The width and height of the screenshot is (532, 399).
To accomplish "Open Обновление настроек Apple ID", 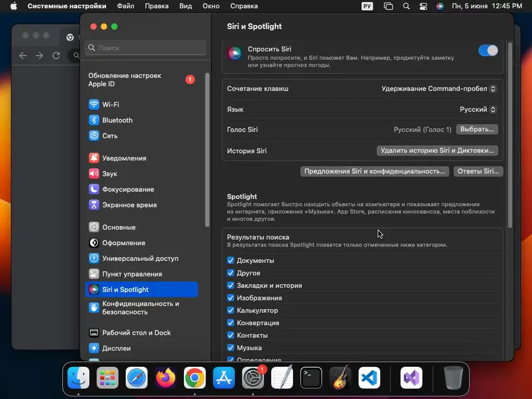I will [141, 79].
